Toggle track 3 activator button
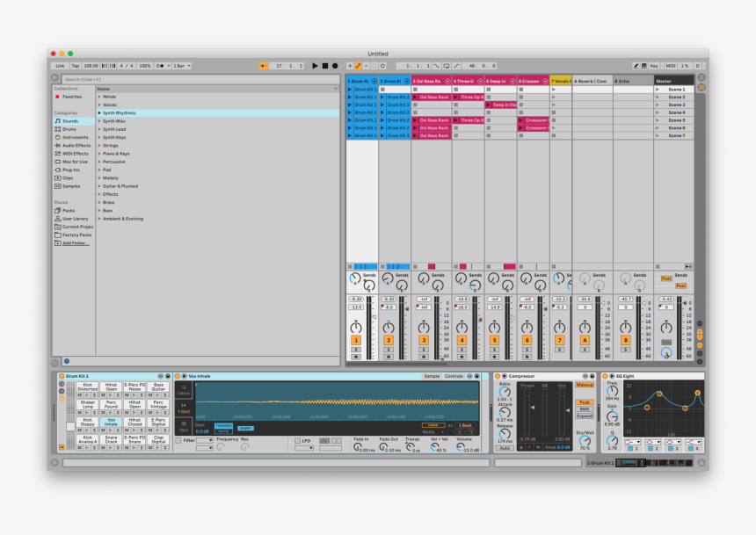This screenshot has width=756, height=535. [424, 340]
